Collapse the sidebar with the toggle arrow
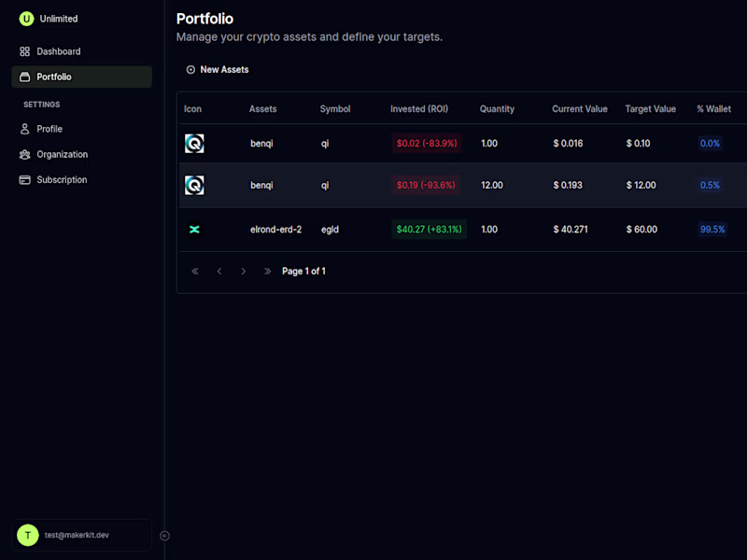 (164, 536)
